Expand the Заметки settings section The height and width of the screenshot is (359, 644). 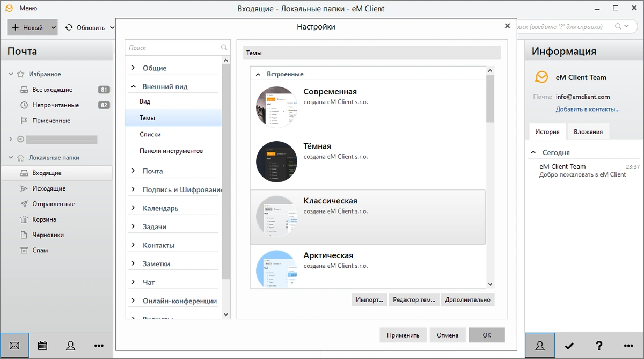[x=133, y=263]
